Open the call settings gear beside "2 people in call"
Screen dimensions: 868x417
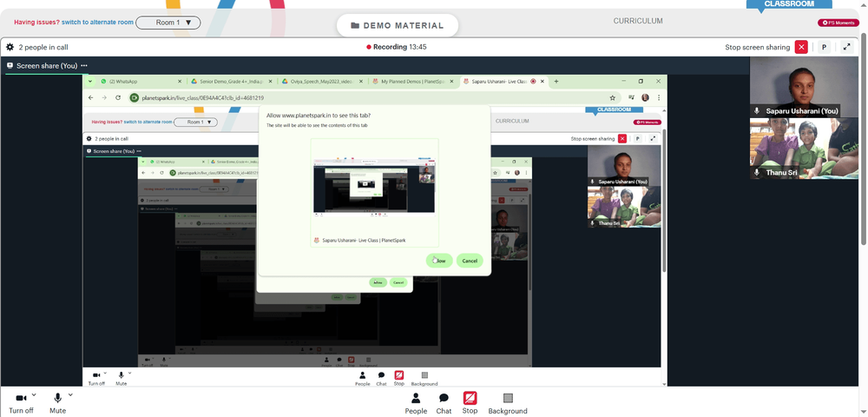pos(10,47)
